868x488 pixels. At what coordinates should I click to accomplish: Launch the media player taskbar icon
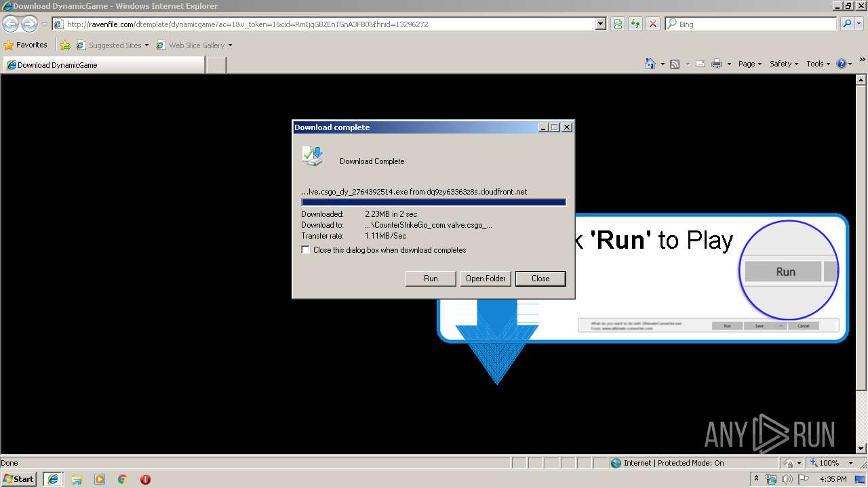(100, 479)
